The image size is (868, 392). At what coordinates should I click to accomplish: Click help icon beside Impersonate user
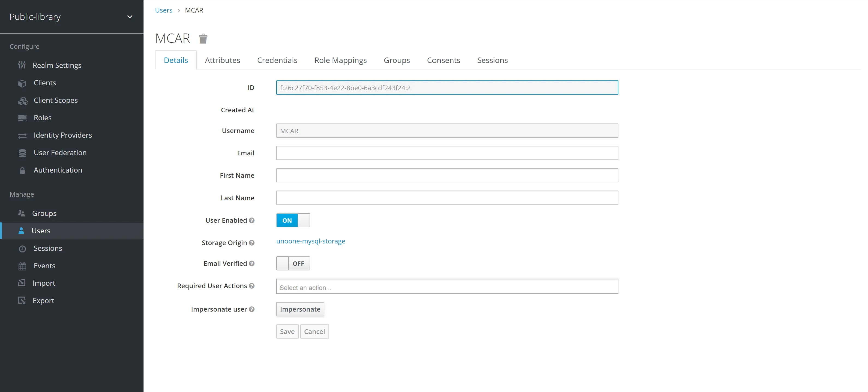click(252, 309)
